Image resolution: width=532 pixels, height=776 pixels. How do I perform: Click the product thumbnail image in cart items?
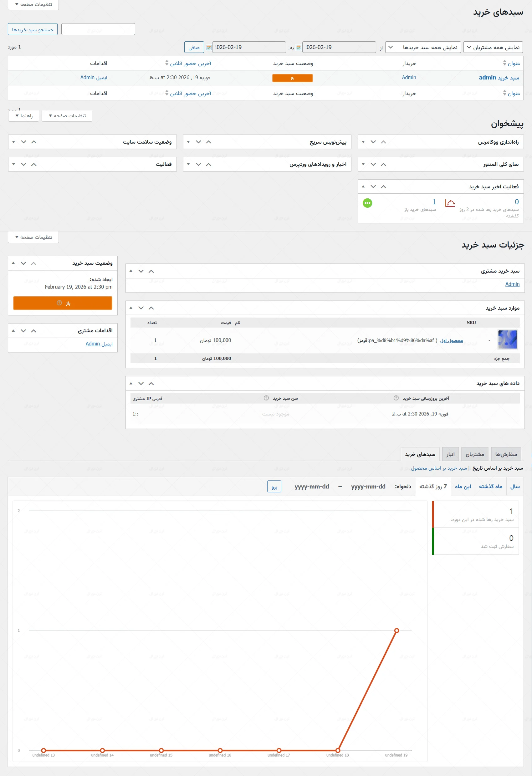[507, 339]
